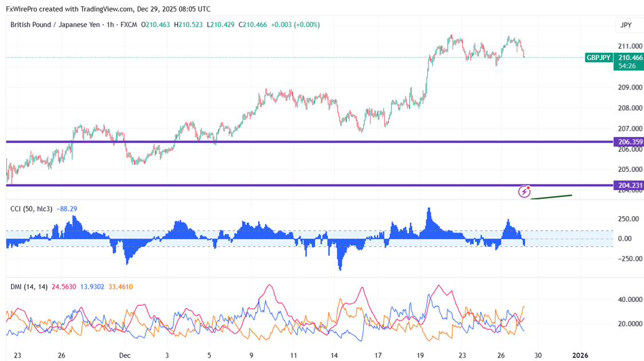Click the 205.000 price axis label
644x361 pixels.
point(630,170)
